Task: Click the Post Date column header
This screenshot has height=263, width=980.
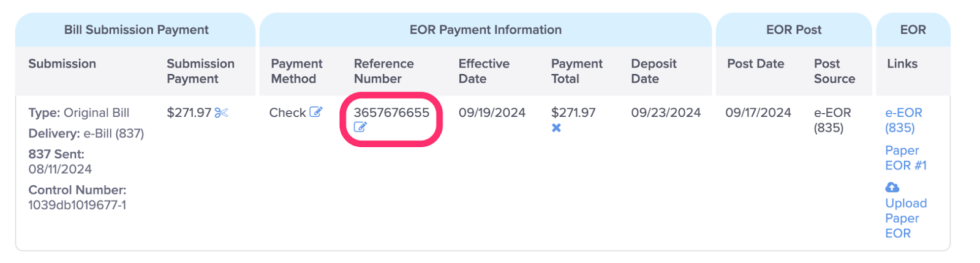Action: 755,64
